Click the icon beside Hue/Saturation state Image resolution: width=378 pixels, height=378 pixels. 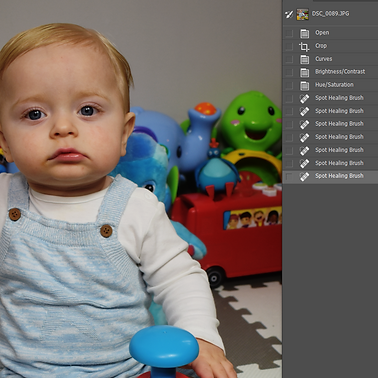pyautogui.click(x=304, y=85)
